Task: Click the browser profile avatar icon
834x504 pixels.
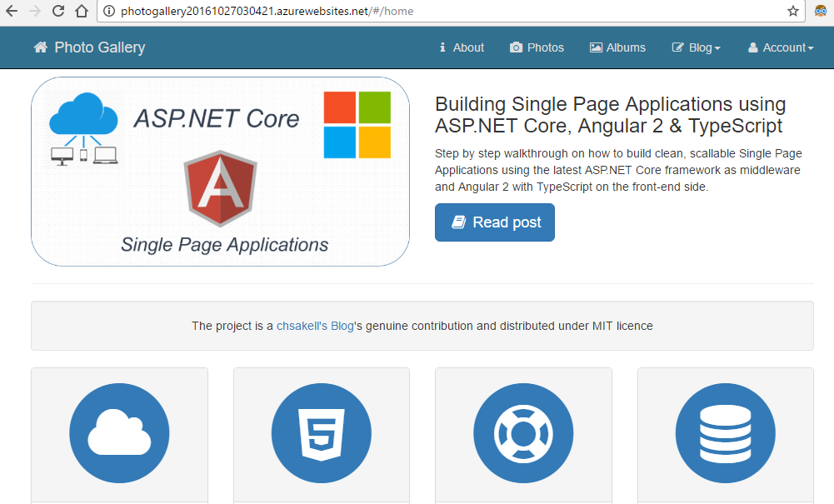Action: tap(820, 12)
